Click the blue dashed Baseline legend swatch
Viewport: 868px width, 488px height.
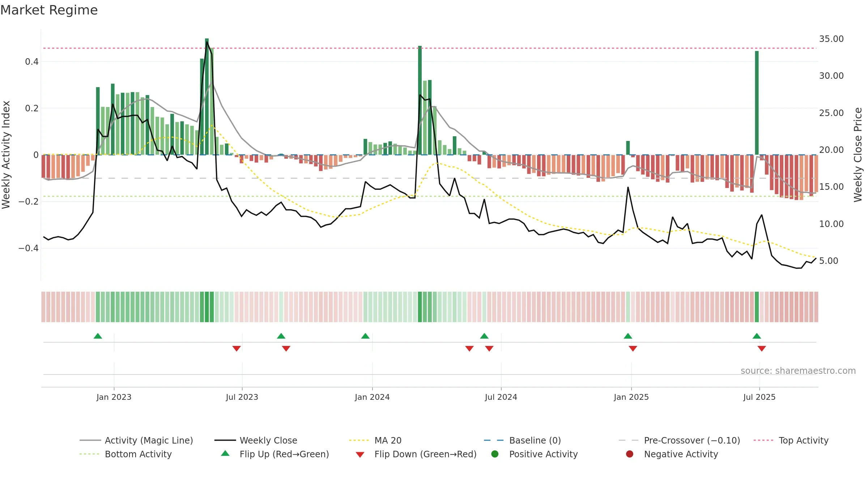click(x=494, y=440)
